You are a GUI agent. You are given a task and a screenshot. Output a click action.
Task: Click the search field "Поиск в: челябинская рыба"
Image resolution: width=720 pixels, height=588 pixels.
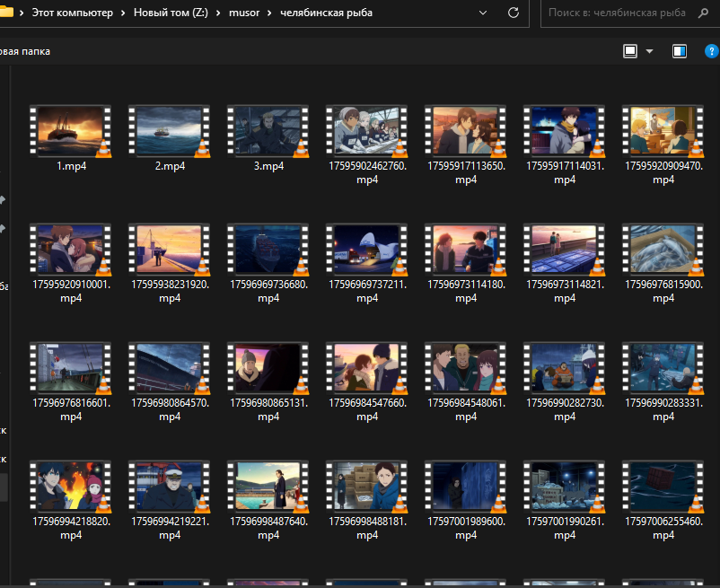(618, 13)
